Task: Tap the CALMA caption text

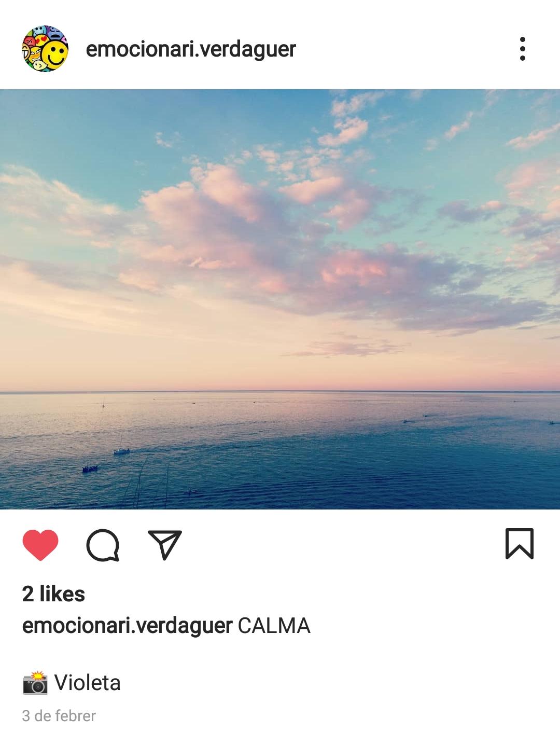Action: click(x=274, y=626)
